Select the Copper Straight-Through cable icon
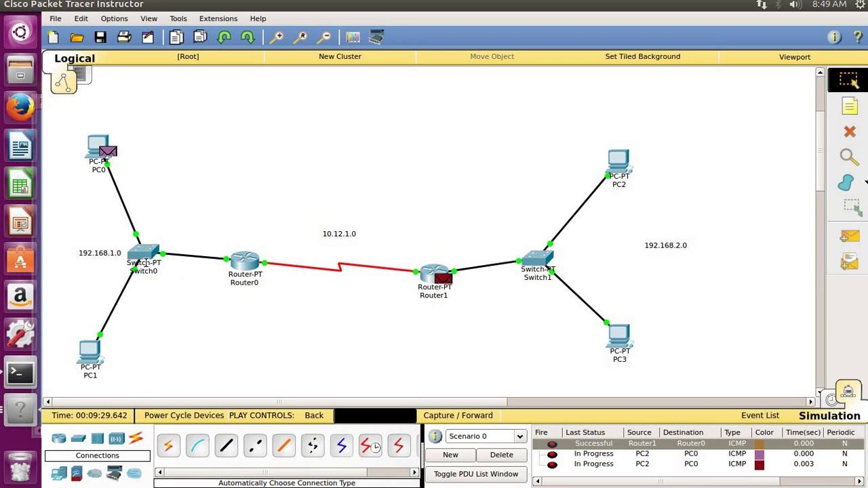The width and height of the screenshot is (868, 488). (226, 445)
